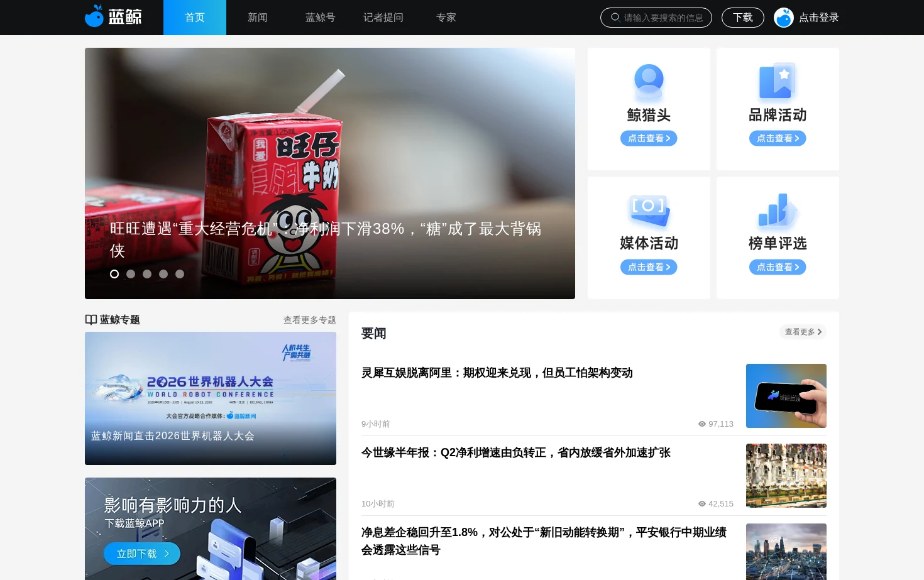
Task: Open the 旺旺 milk carousel banner
Action: (330, 173)
